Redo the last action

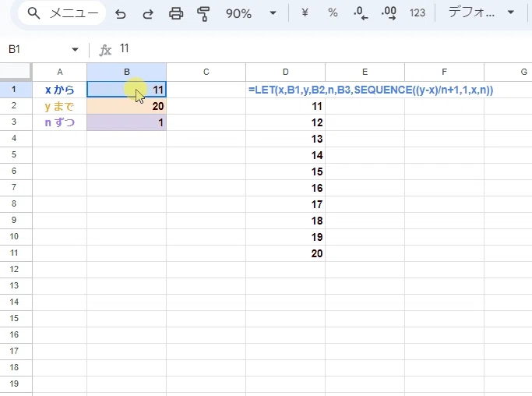[x=148, y=13]
